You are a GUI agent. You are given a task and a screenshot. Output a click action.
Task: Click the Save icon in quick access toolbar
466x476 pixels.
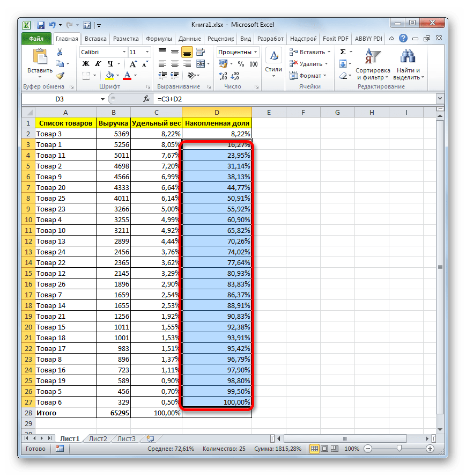(x=41, y=25)
